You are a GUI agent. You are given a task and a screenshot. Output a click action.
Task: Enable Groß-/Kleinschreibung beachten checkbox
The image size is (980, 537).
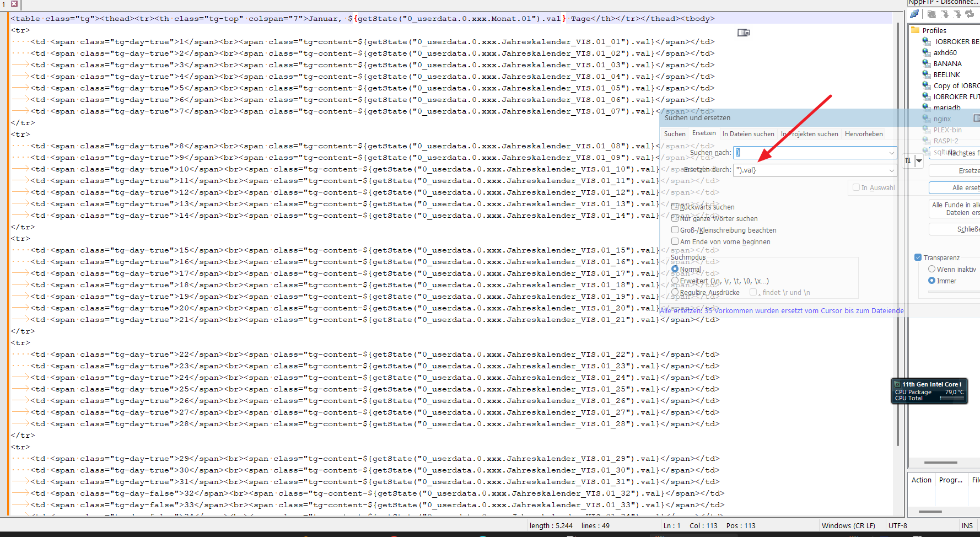point(675,230)
